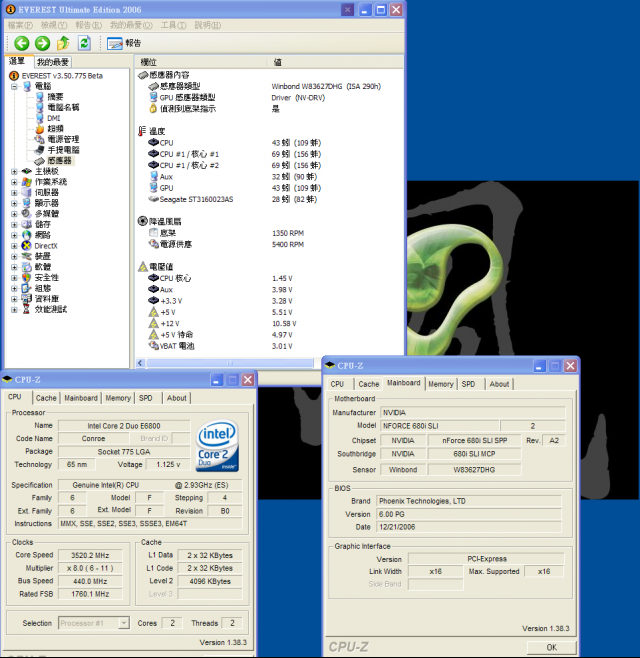This screenshot has height=658, width=640.
Task: Open the 報告 menu in EVEREST menu bar
Action: click(x=89, y=25)
